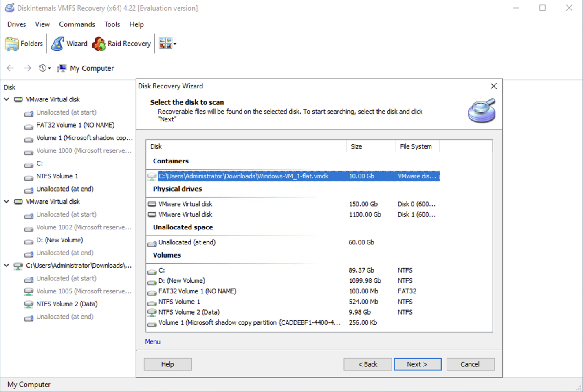Close the Disk Recovery Wizard dialog

pos(493,86)
